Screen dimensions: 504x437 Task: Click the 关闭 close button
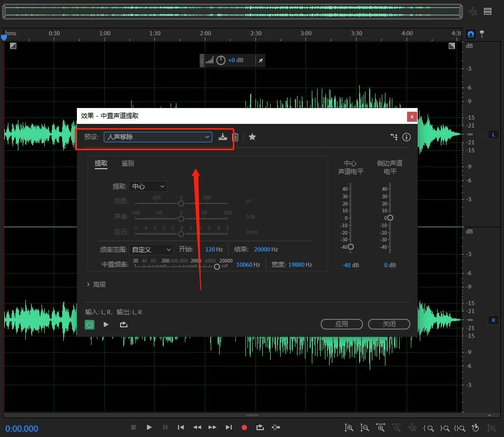[x=389, y=324]
